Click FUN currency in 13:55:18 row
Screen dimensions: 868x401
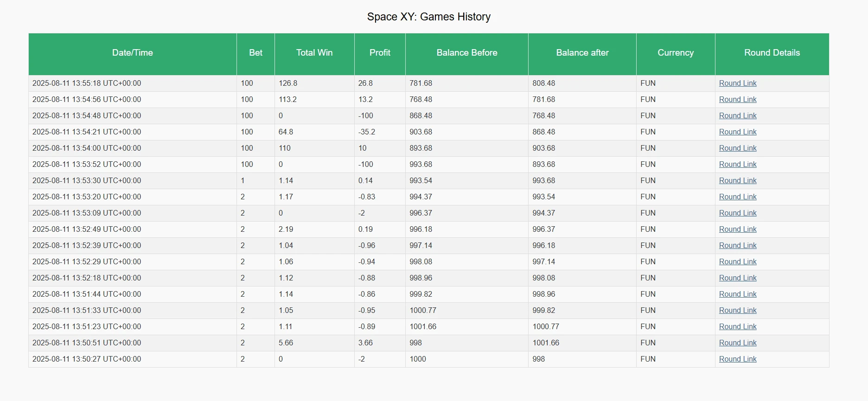pyautogui.click(x=648, y=83)
